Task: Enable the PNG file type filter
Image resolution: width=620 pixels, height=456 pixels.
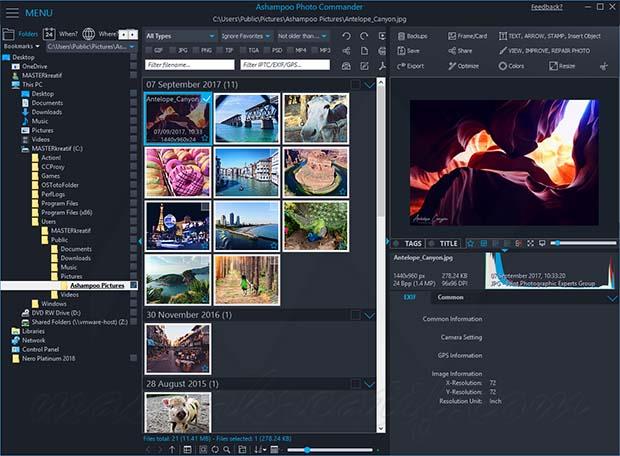Action: [196, 50]
